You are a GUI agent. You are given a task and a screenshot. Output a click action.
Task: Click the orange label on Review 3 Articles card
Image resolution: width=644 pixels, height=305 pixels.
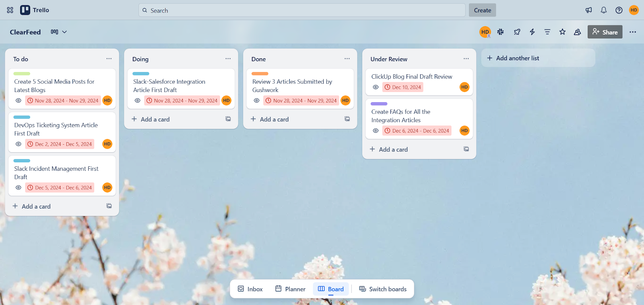pyautogui.click(x=260, y=74)
